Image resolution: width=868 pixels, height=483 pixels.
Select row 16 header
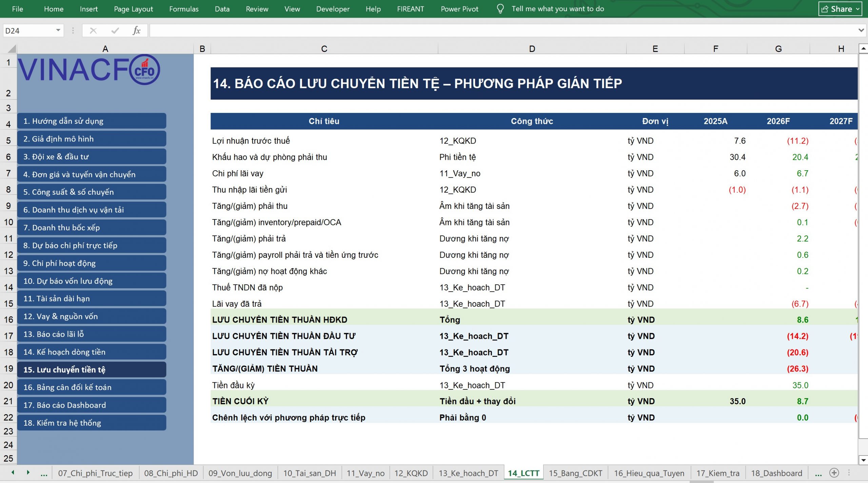(x=8, y=320)
